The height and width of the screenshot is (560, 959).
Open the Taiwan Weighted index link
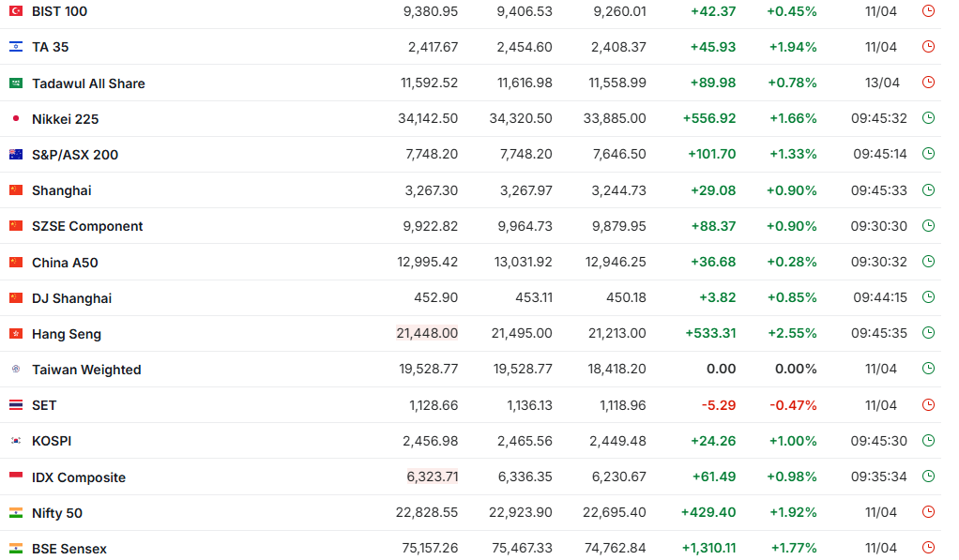point(86,370)
